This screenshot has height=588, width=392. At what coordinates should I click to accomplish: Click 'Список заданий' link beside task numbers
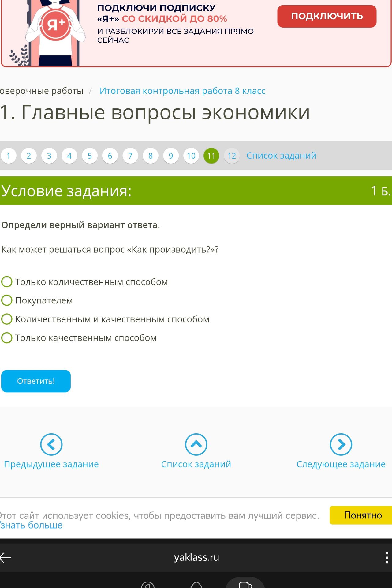281,156
